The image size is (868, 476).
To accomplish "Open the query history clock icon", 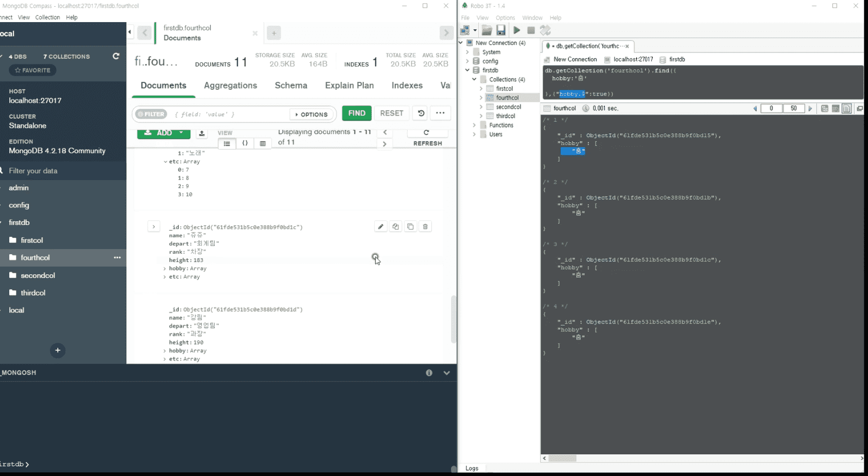I will (421, 113).
